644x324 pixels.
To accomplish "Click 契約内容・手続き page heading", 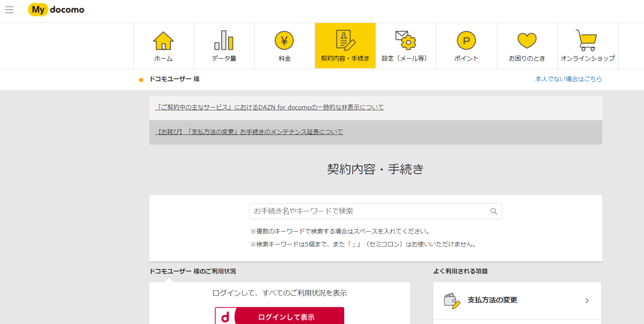I will 375,169.
